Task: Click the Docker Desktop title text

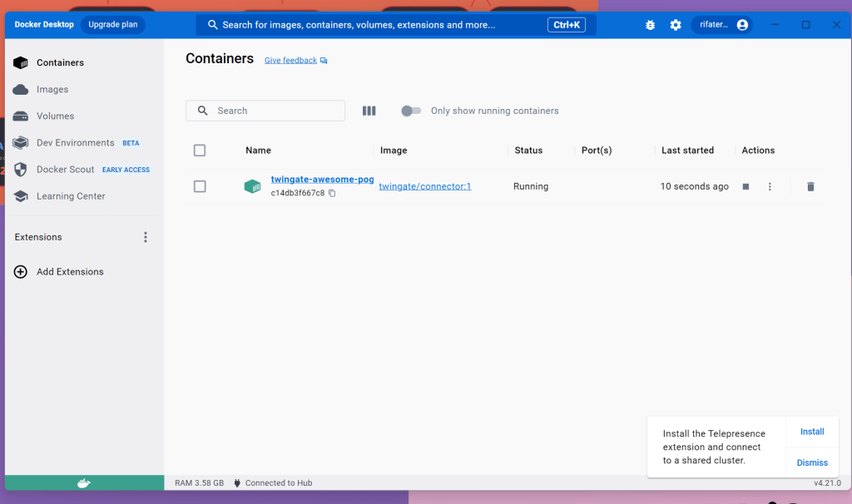Action: (x=44, y=24)
